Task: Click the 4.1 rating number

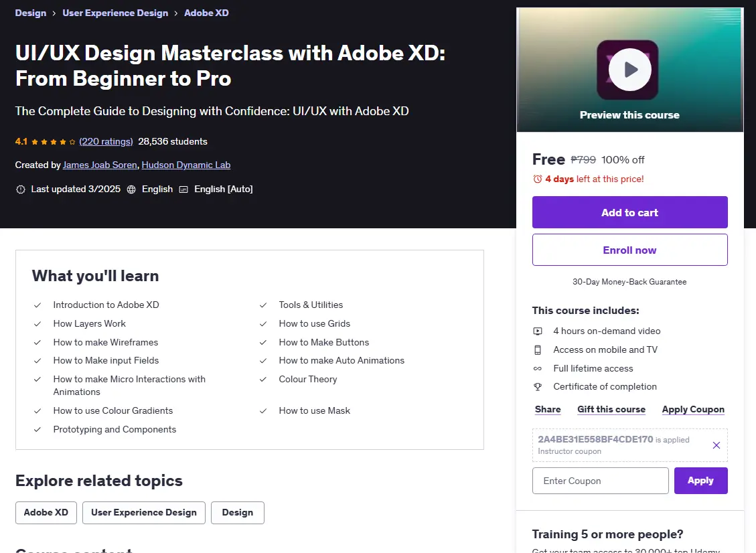Action: pos(21,142)
